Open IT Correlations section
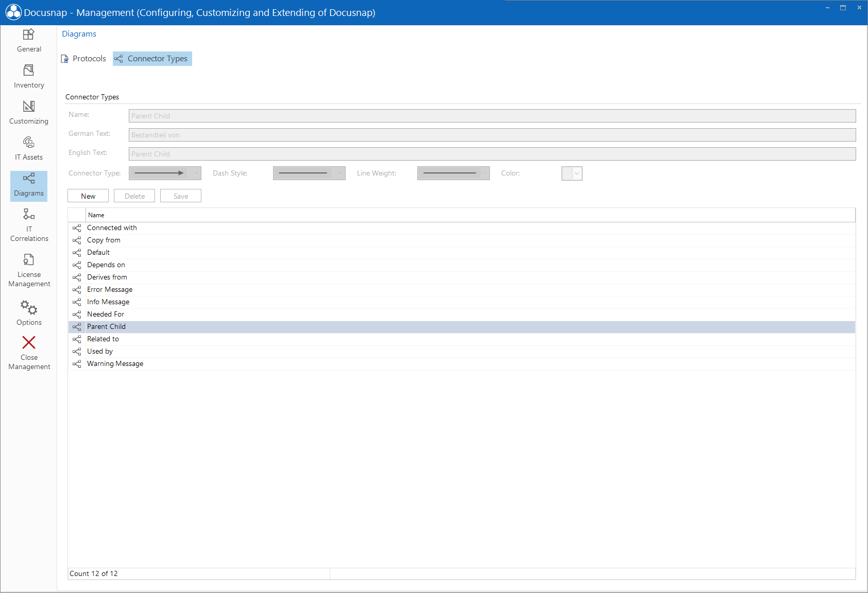868x593 pixels. (29, 225)
